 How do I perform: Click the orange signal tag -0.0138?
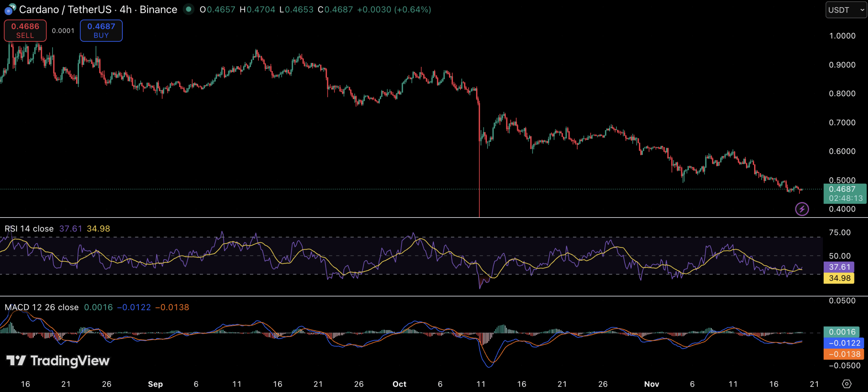point(844,354)
